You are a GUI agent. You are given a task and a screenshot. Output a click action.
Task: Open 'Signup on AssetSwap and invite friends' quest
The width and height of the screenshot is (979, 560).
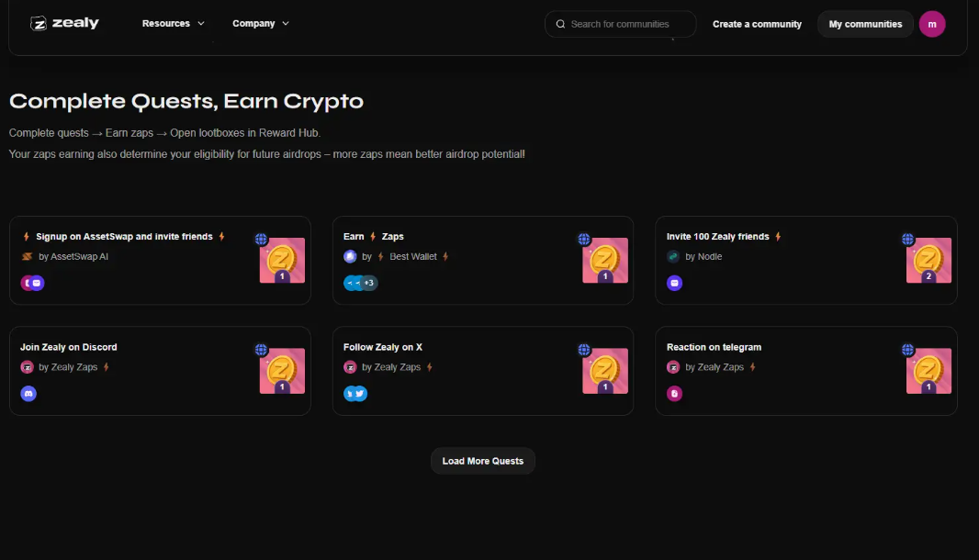point(124,237)
